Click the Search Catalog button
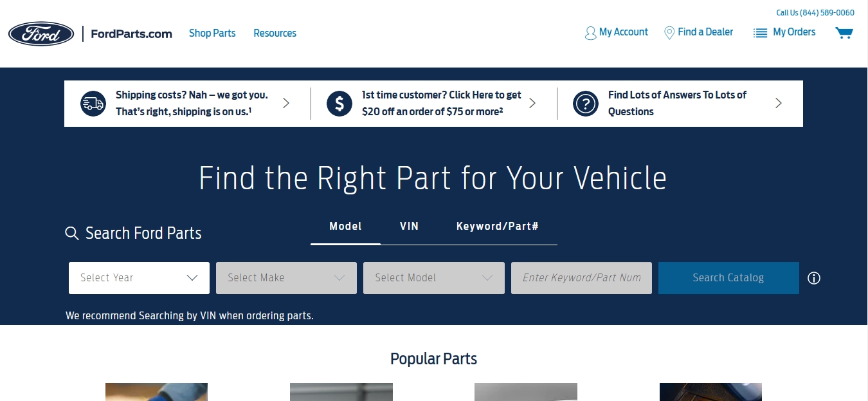 [728, 278]
